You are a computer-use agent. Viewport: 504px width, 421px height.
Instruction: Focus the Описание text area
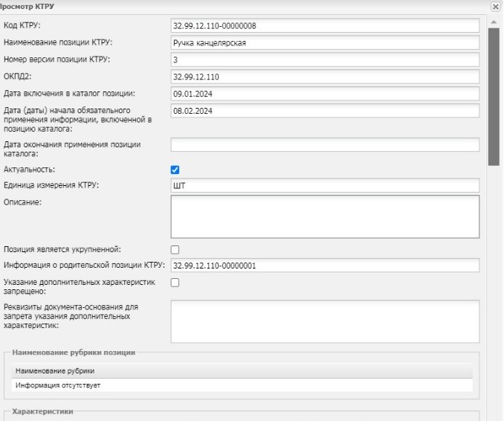[325, 216]
